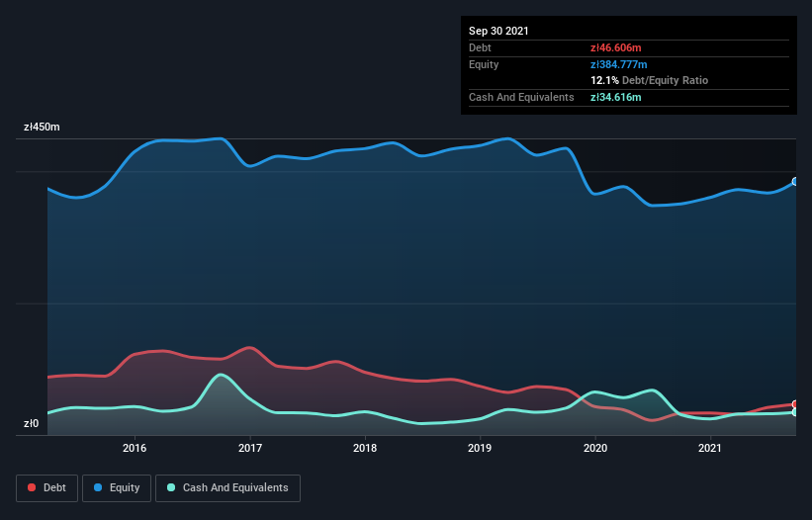Click the teal Cash And Equivalents legend dot

click(x=171, y=487)
